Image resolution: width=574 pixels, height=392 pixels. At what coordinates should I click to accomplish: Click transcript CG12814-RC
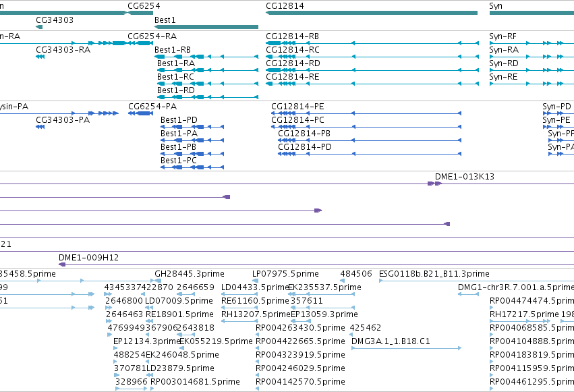pos(293,50)
